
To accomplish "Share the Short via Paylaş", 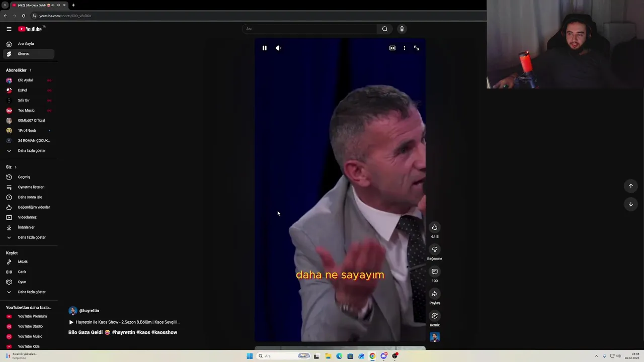I will click(435, 294).
